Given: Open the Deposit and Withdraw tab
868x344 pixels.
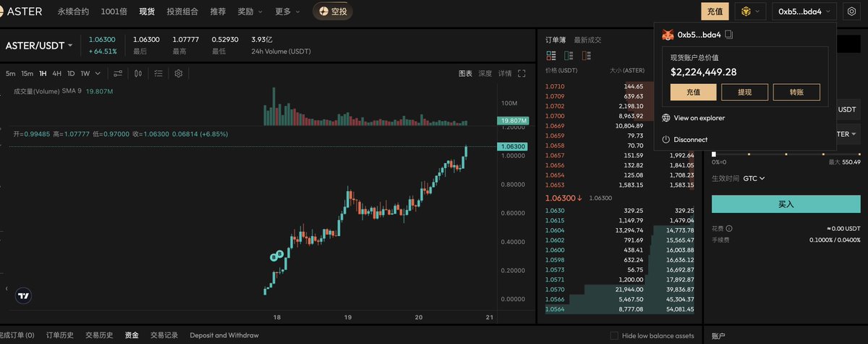Looking at the screenshot, I should (x=224, y=335).
